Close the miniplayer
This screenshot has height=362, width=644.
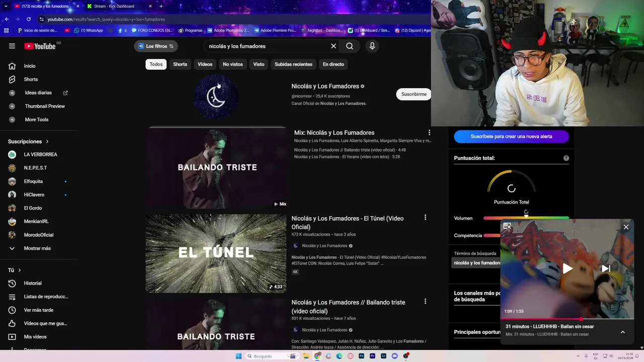(626, 227)
